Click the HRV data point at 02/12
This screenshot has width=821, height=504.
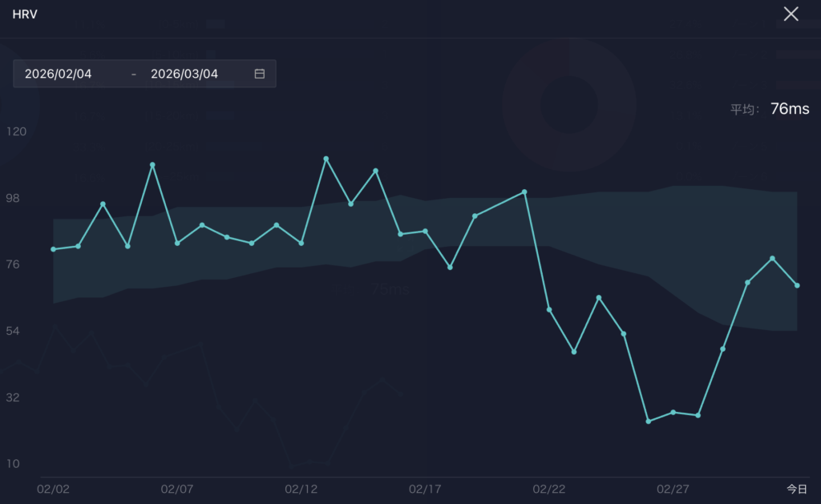301,243
